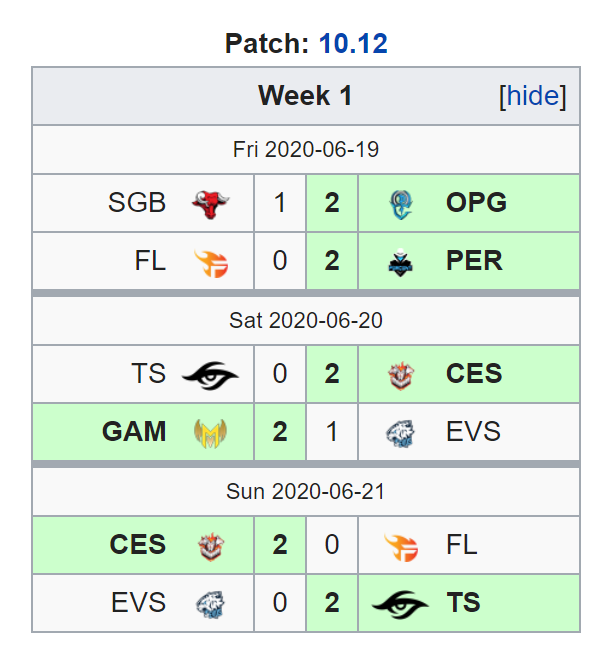Click the PER team name
608x672 pixels.
[x=474, y=260]
